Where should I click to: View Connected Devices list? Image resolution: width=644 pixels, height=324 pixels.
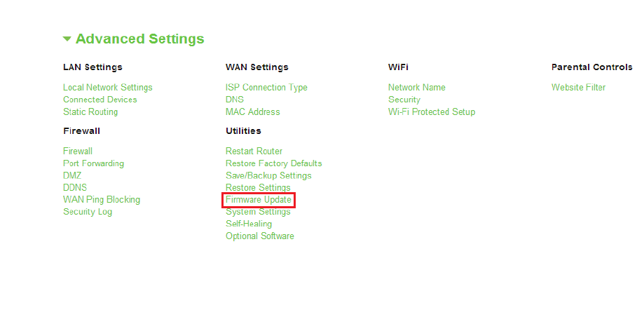[x=100, y=100]
